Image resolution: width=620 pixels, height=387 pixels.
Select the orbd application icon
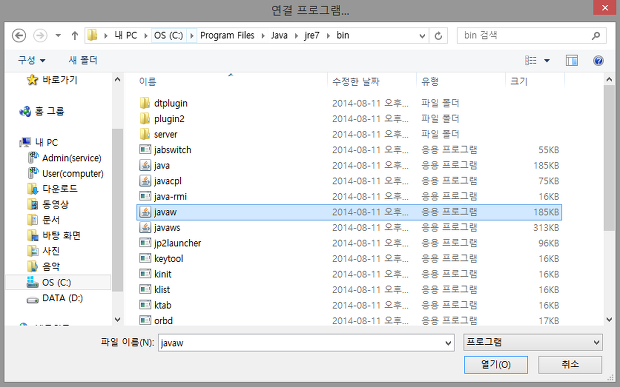(145, 320)
